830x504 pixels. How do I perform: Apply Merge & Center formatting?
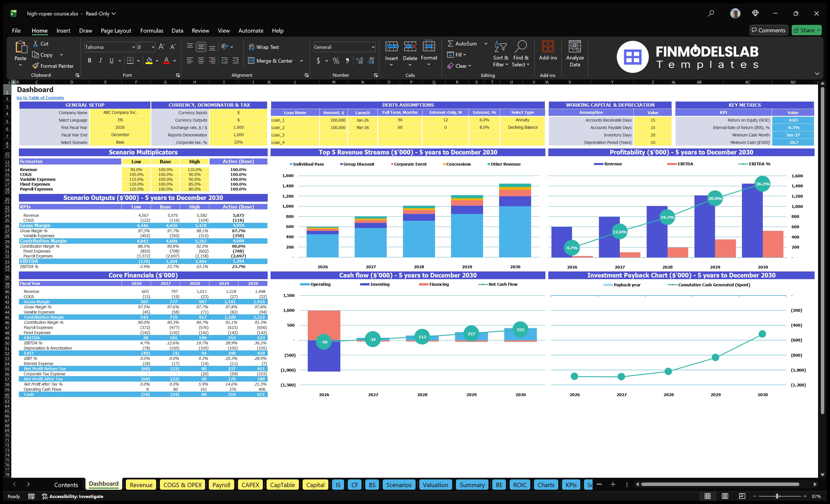coord(271,61)
